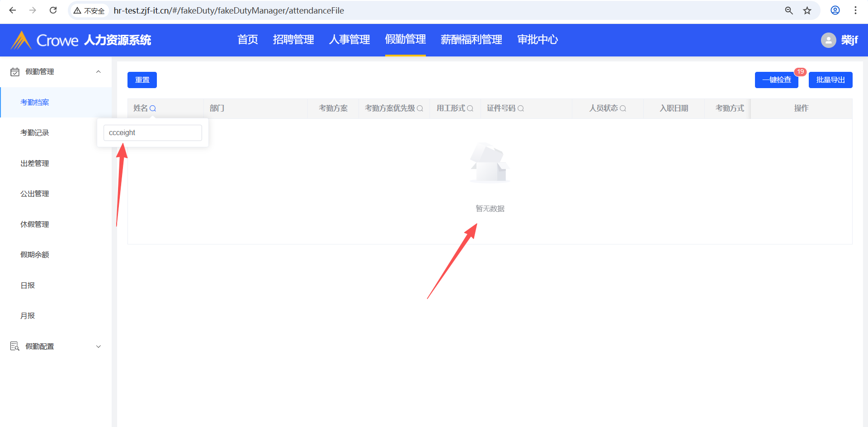Viewport: 868px width, 427px height.
Task: Open the browser three-dot menu
Action: (855, 10)
